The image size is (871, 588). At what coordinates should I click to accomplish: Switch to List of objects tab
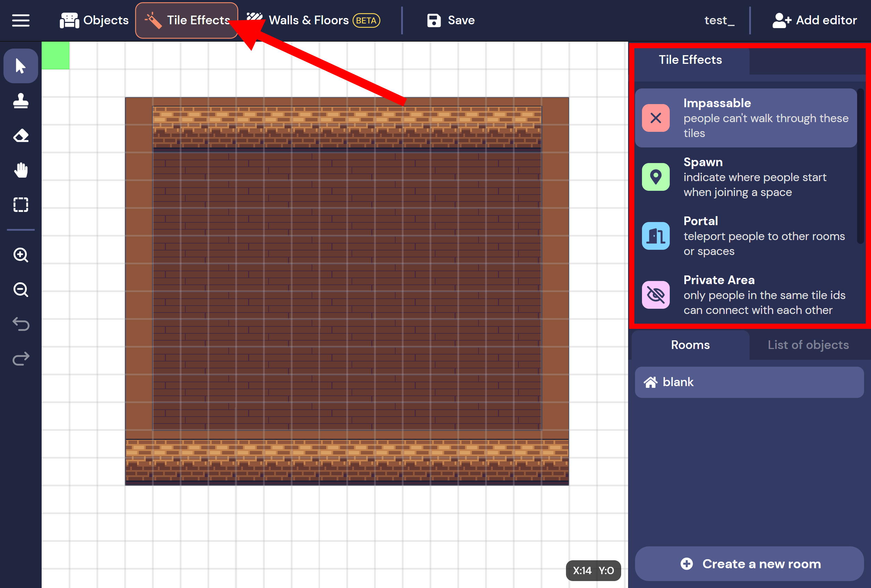807,345
